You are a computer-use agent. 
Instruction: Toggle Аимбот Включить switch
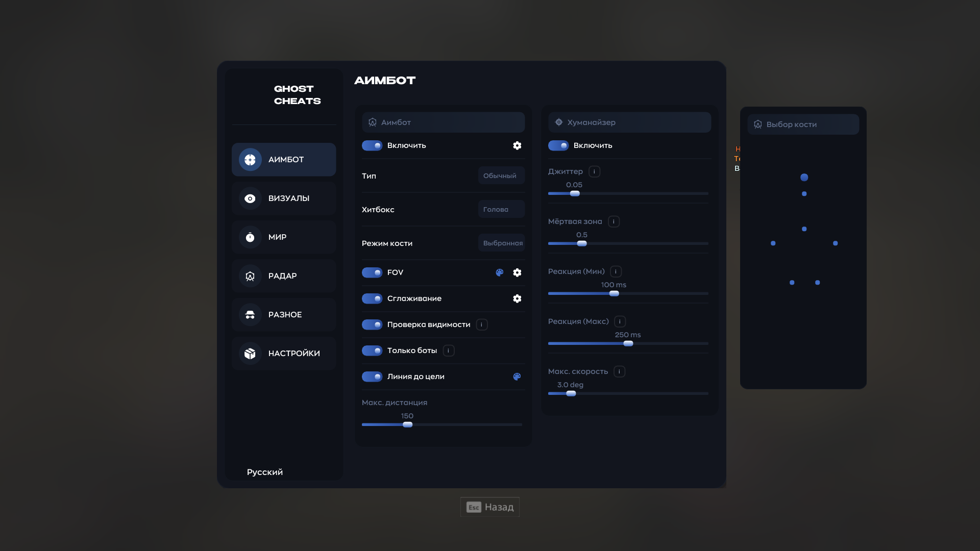pos(372,145)
